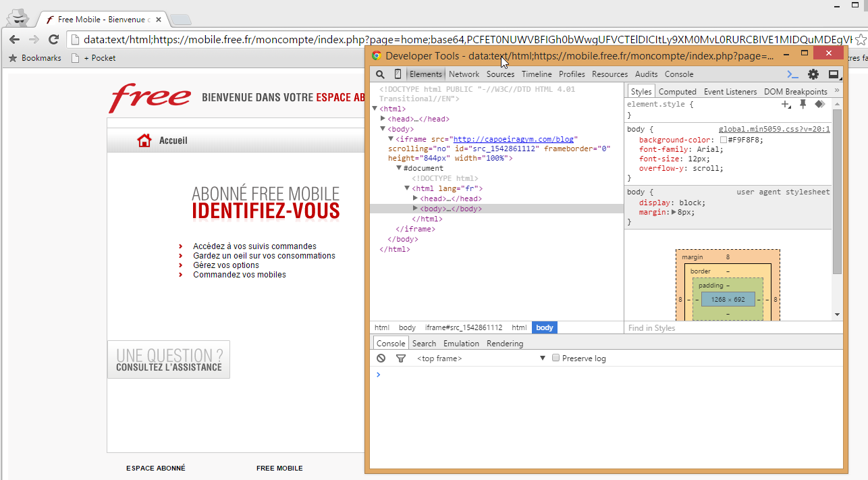Click the Chrome icon in Developer Tools title bar
Viewport: 868px width, 480px height.
point(377,56)
